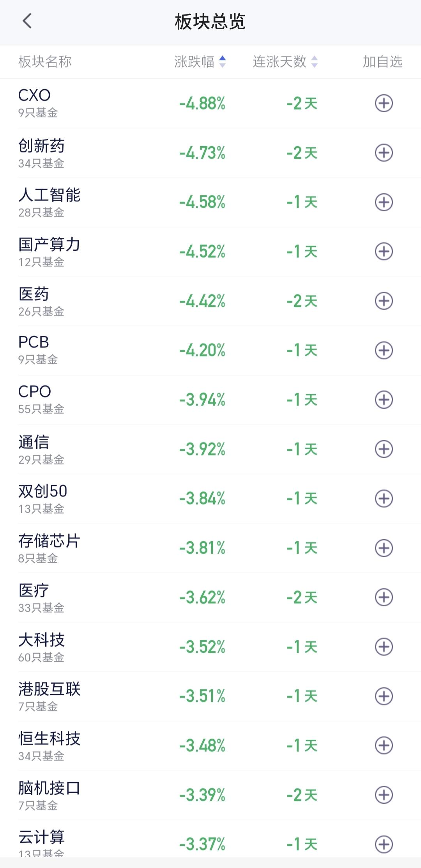Add 港股互联 sector to watchlist
Image resolution: width=421 pixels, height=868 pixels.
[384, 696]
